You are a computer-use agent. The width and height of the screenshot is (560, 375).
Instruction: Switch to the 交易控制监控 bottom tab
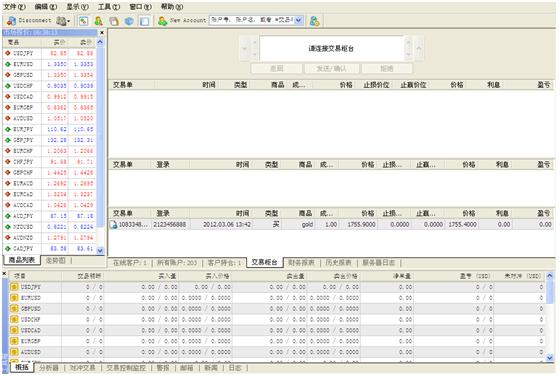pyautogui.click(x=126, y=368)
